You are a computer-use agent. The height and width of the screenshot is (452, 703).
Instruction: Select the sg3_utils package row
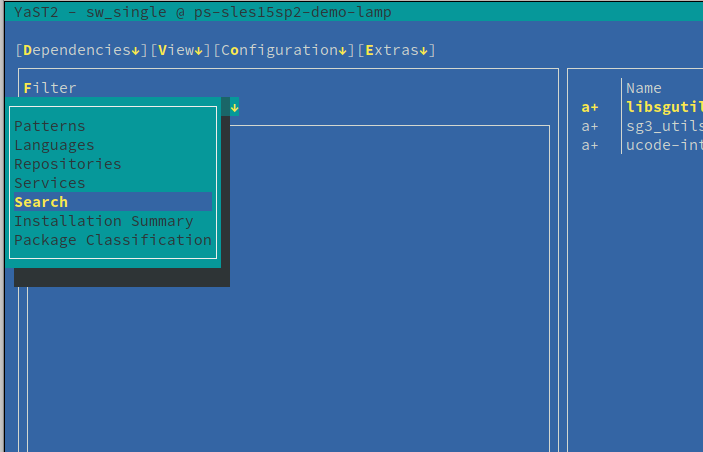pyautogui.click(x=642, y=126)
